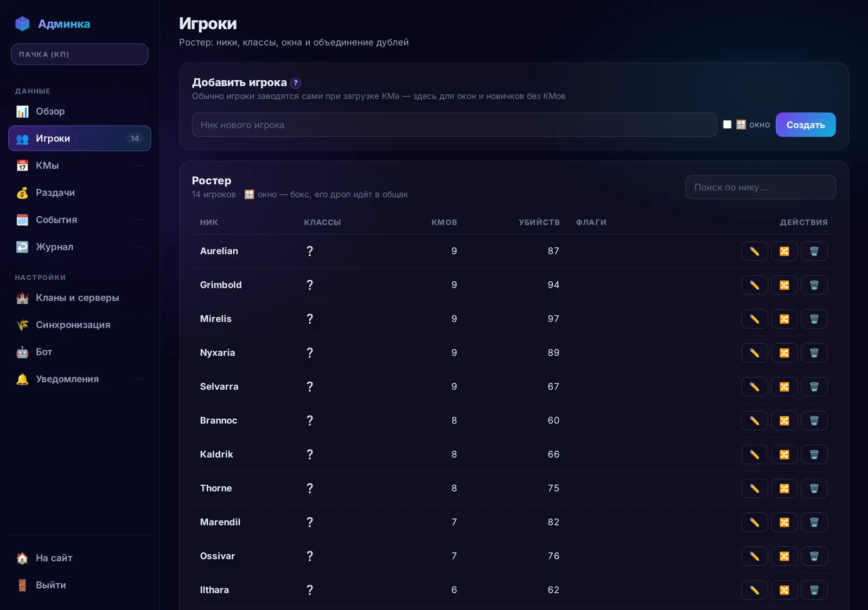Go to КМы in sidebar
The height and width of the screenshot is (610, 868).
[x=80, y=165]
